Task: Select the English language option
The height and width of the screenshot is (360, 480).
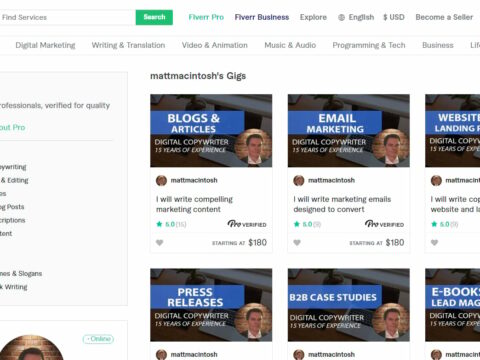Action: coord(361,17)
